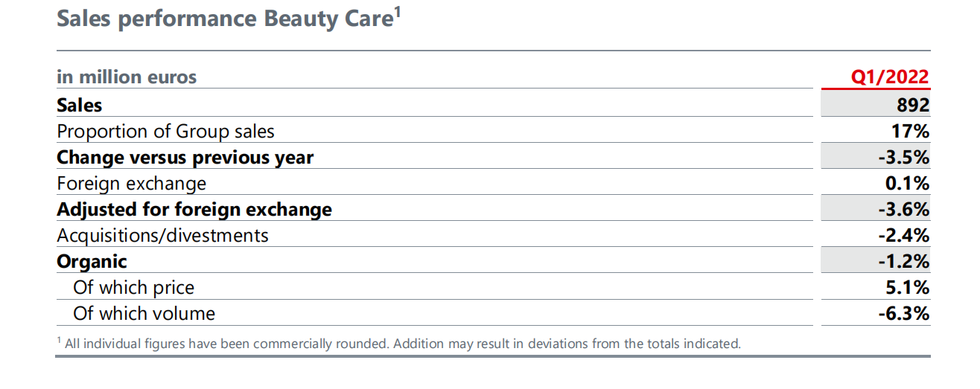Click the -1.2% organic value
This screenshot has height=389, width=980.
tap(903, 262)
